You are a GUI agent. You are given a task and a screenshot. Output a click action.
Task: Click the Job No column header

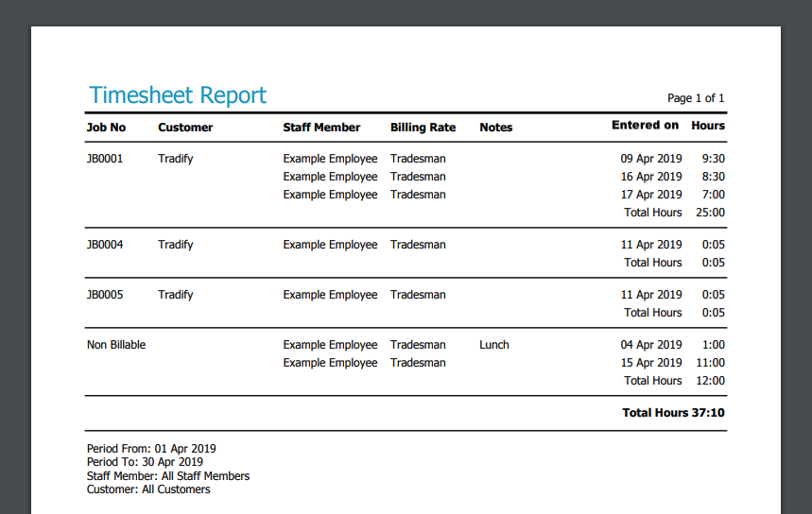click(106, 128)
